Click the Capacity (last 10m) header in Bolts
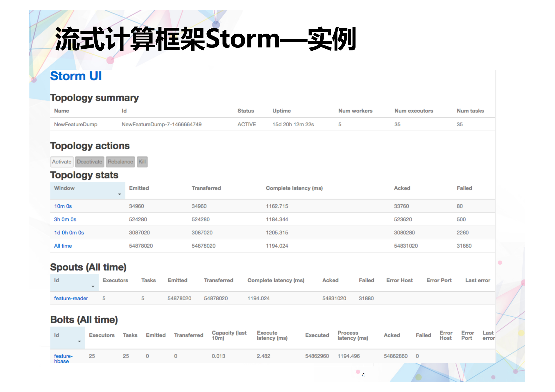The height and width of the screenshot is (392, 555). pyautogui.click(x=229, y=335)
